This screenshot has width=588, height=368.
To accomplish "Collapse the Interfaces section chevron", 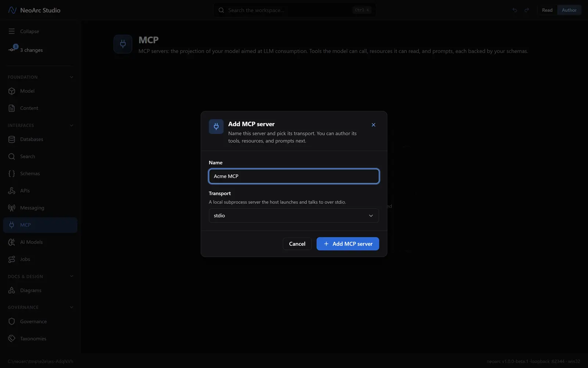I will click(72, 125).
